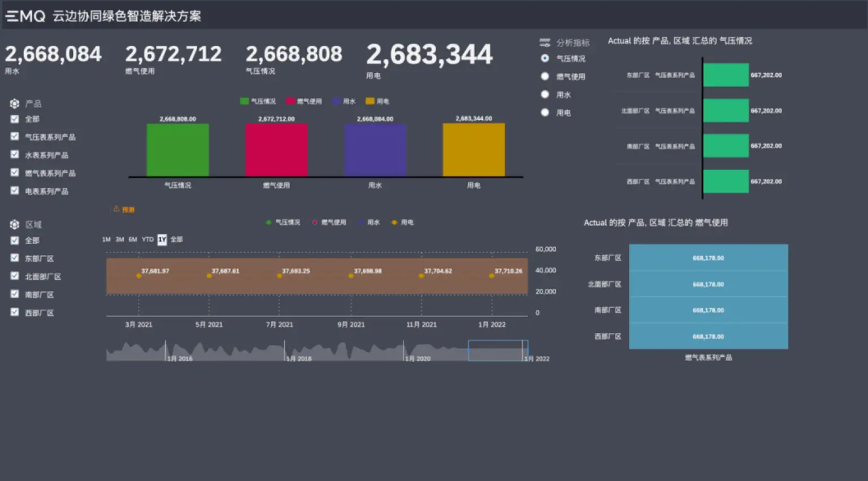
Task: Click the pink 燃气使用 line chart legend marker
Action: tap(315, 223)
